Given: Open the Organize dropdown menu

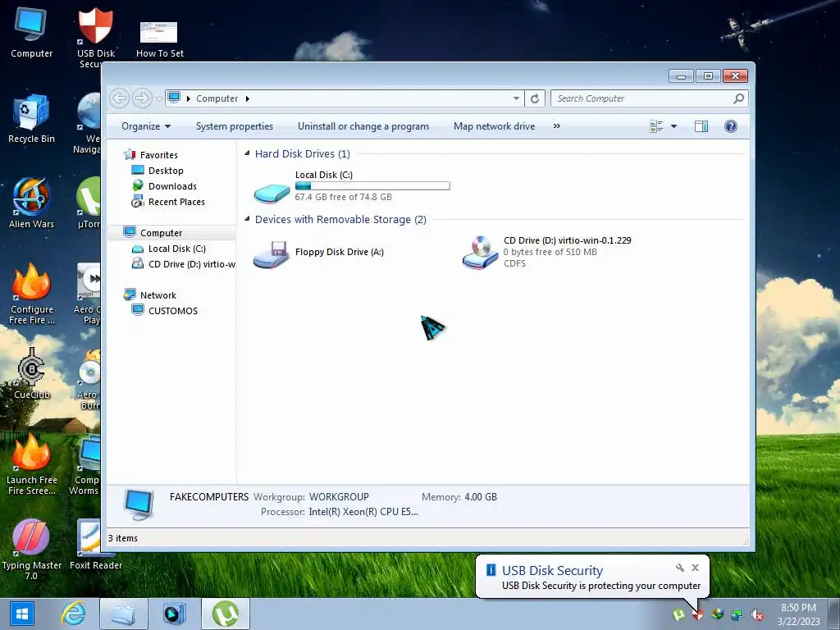Looking at the screenshot, I should tap(146, 126).
